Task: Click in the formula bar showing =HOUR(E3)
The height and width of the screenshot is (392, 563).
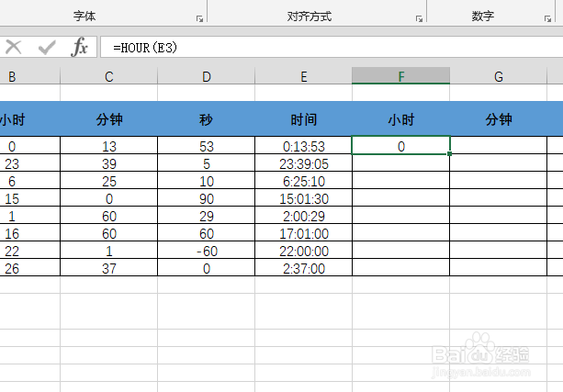Action: [x=332, y=47]
